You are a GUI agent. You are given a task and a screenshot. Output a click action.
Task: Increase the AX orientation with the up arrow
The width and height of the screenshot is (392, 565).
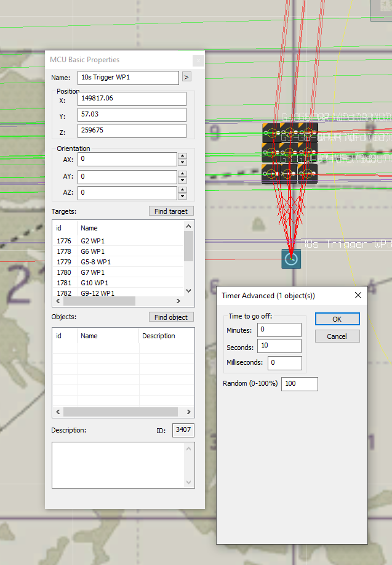[182, 156]
